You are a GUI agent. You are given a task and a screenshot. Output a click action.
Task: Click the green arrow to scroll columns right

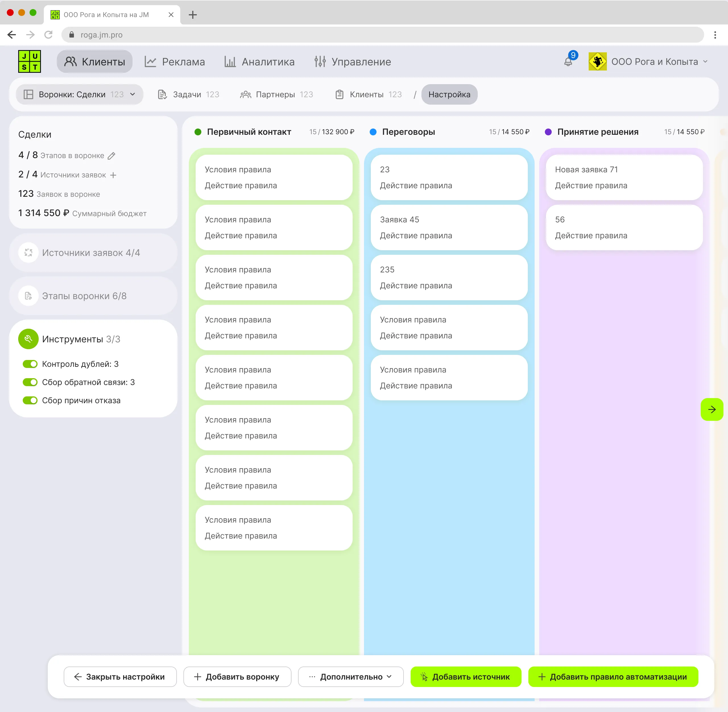point(712,409)
